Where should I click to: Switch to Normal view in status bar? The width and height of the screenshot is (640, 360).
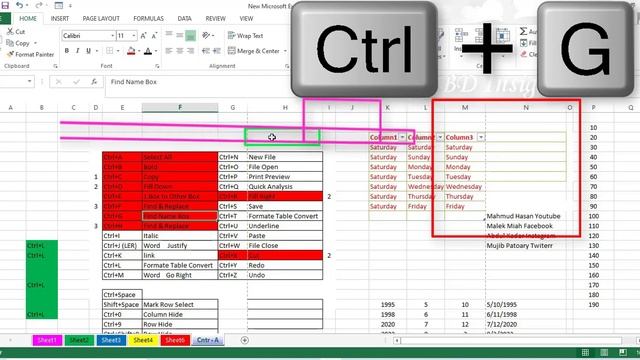pos(585,352)
